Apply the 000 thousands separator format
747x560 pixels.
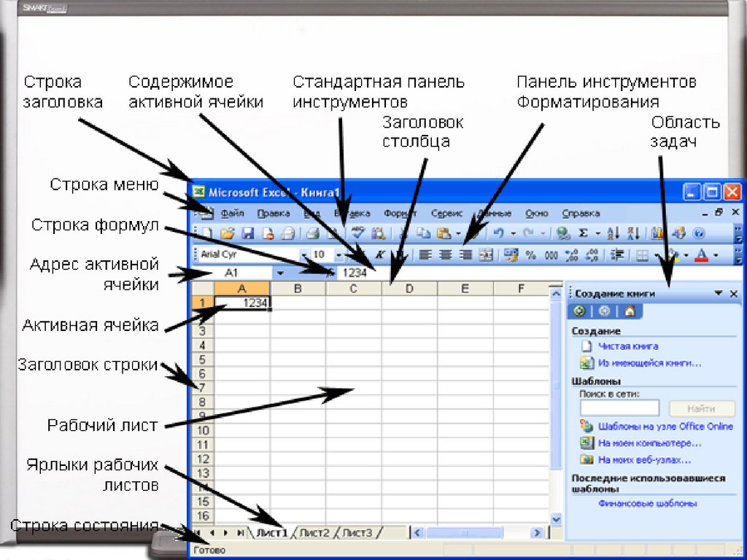tap(551, 255)
